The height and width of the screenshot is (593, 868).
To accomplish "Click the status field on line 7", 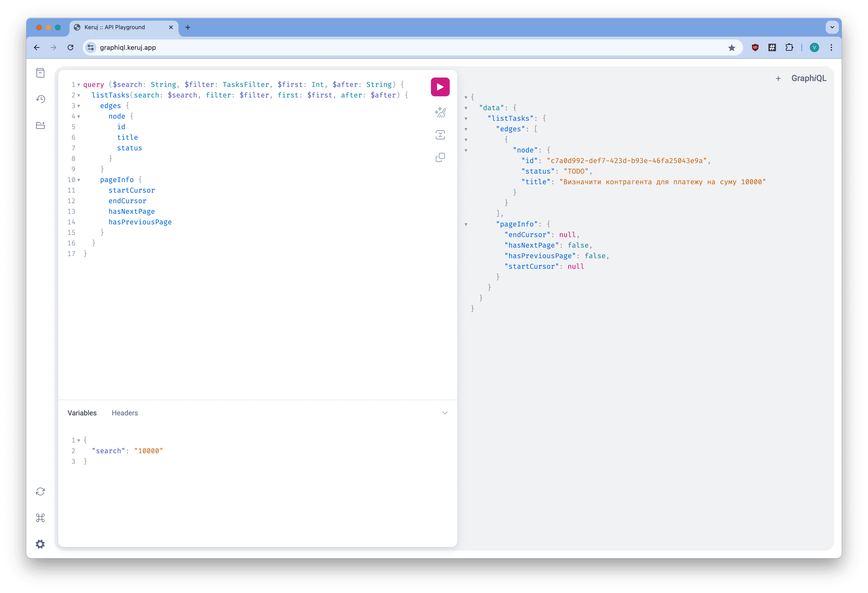I will (x=129, y=148).
